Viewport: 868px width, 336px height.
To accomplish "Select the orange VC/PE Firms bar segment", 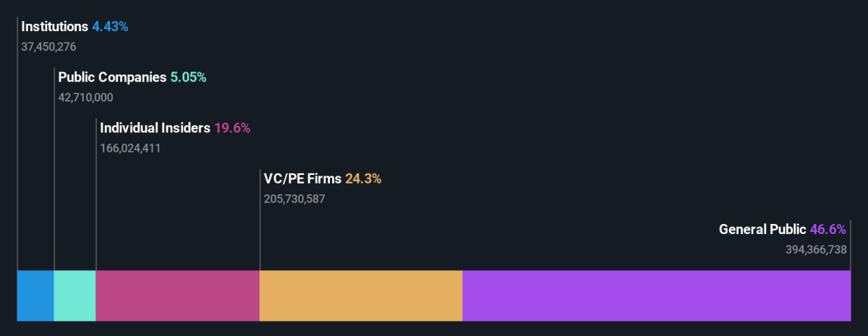I will coord(360,296).
